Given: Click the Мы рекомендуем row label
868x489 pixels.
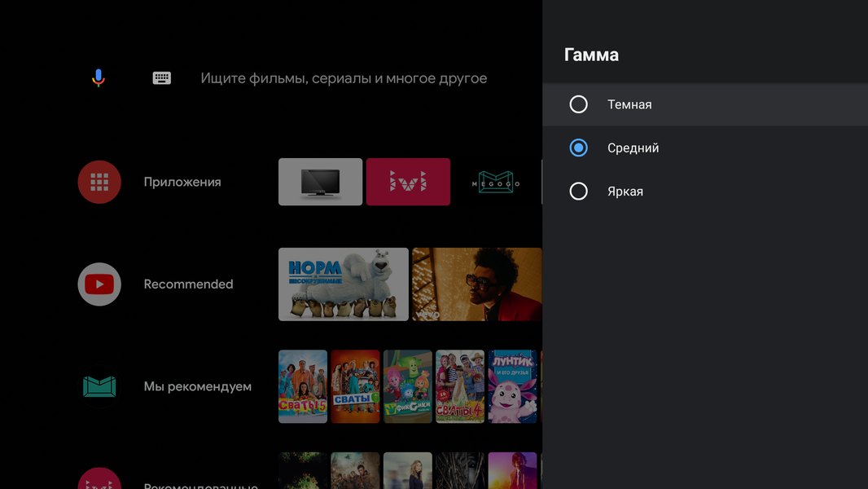Looking at the screenshot, I should pyautogui.click(x=198, y=386).
